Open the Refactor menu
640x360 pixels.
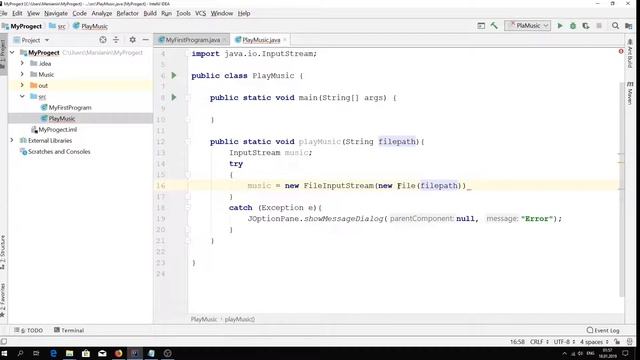click(x=127, y=13)
